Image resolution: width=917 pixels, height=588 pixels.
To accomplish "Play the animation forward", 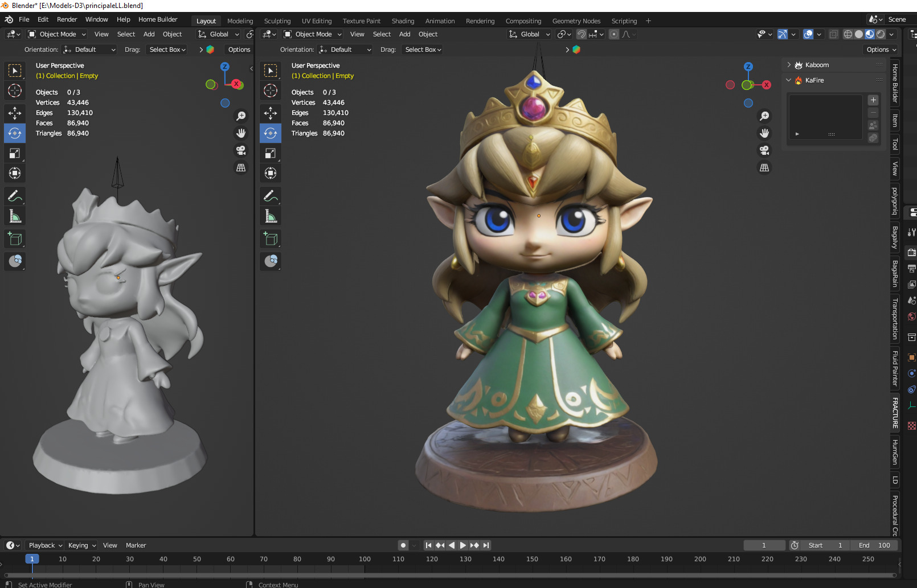I will pos(462,545).
